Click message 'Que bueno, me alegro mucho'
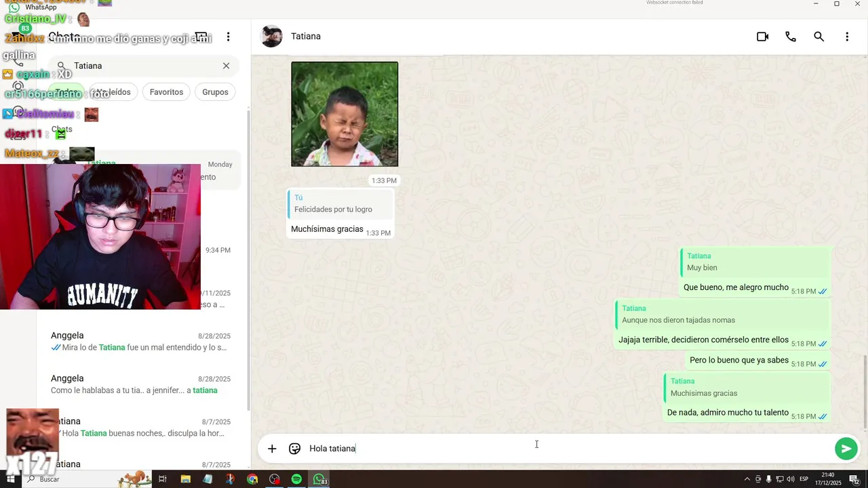This screenshot has width=868, height=488. (736, 287)
